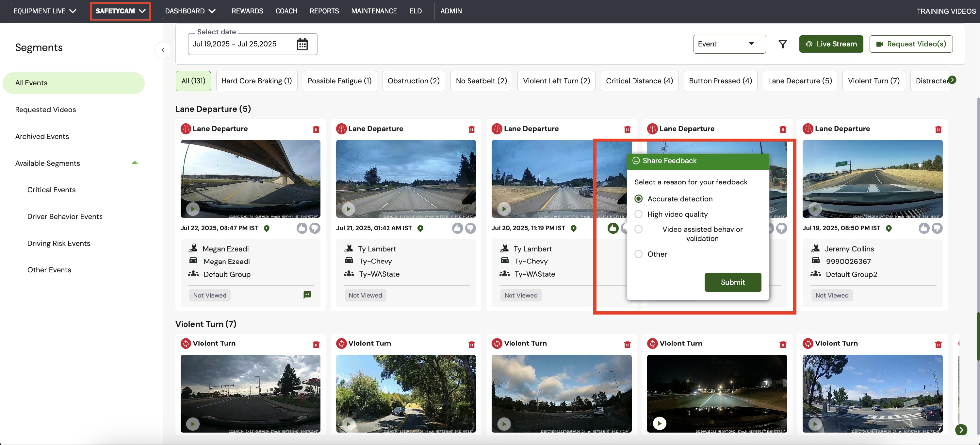980x445 pixels.
Task: Open the night Violent Turn video thumbnail
Action: (x=716, y=393)
